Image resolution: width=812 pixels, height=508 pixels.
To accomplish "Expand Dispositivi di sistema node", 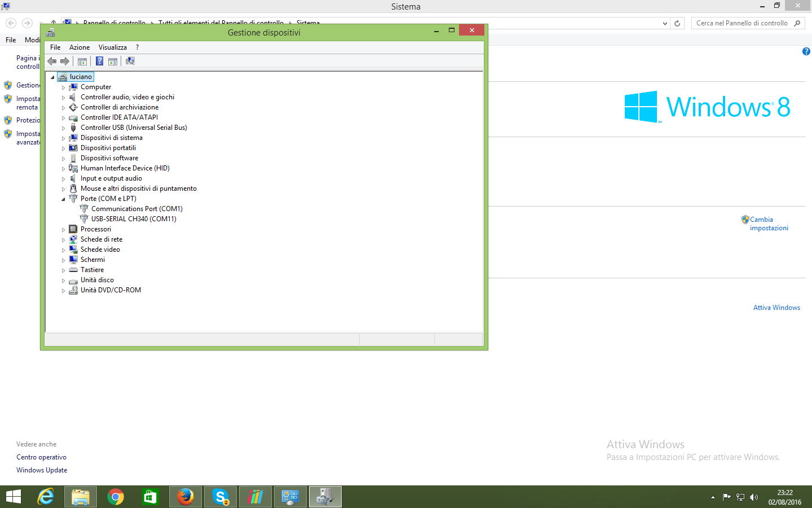I will (x=63, y=138).
